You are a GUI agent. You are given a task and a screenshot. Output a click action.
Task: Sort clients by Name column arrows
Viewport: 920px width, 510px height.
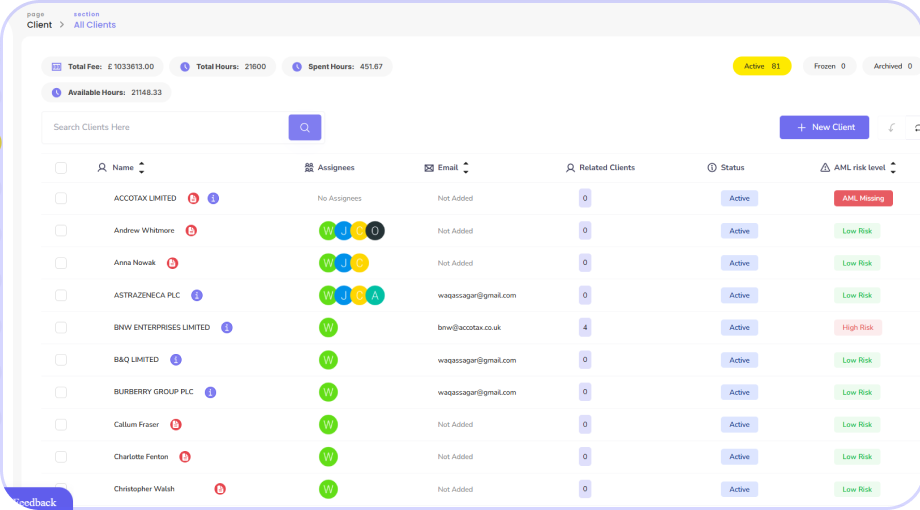(141, 168)
